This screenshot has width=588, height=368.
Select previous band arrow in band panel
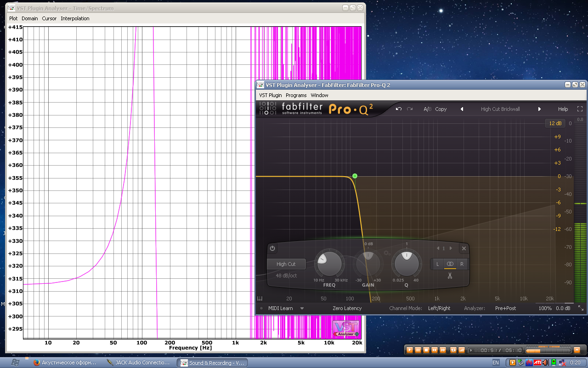[438, 248]
